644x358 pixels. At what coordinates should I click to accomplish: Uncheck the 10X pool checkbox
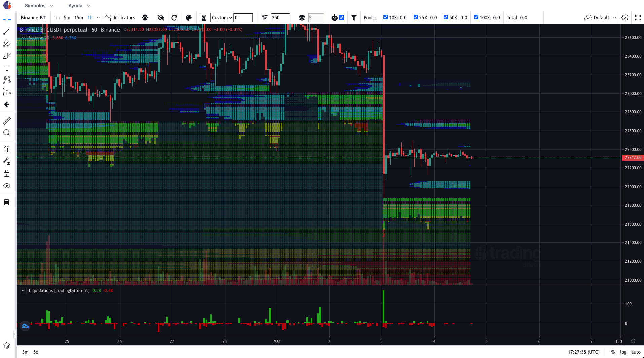point(385,17)
